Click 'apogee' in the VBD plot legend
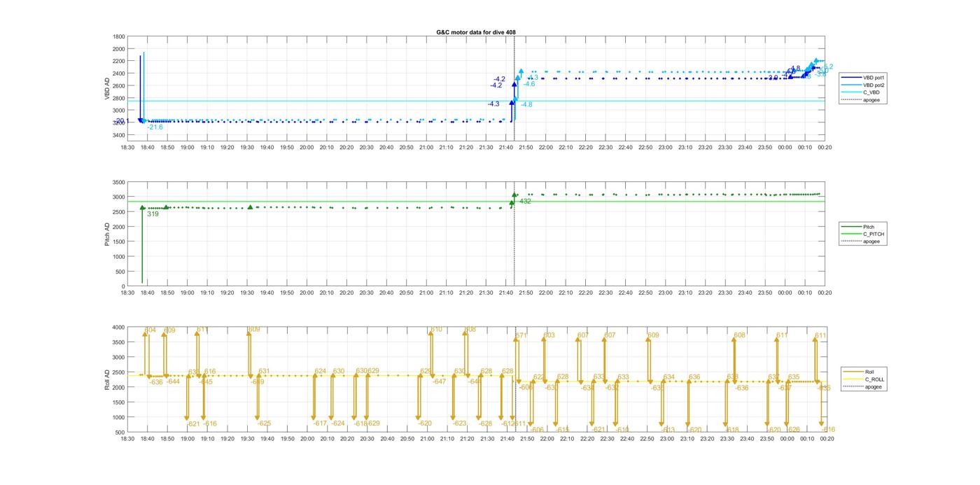 click(871, 99)
